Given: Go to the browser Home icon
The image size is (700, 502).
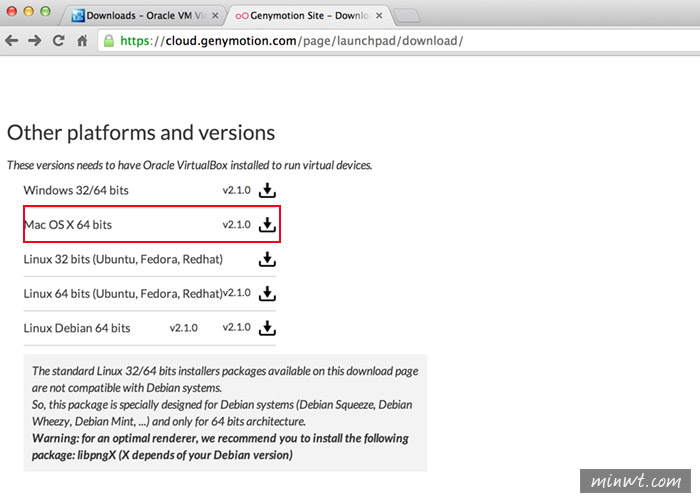Looking at the screenshot, I should coord(82,41).
